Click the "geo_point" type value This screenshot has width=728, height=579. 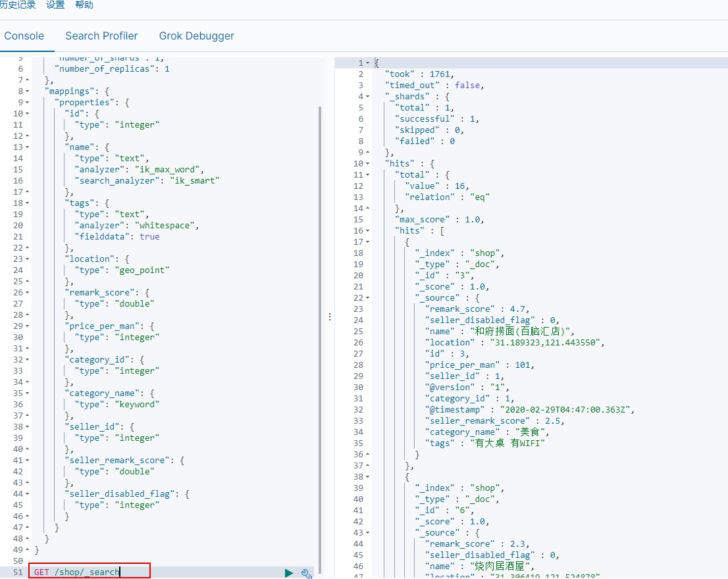142,270
